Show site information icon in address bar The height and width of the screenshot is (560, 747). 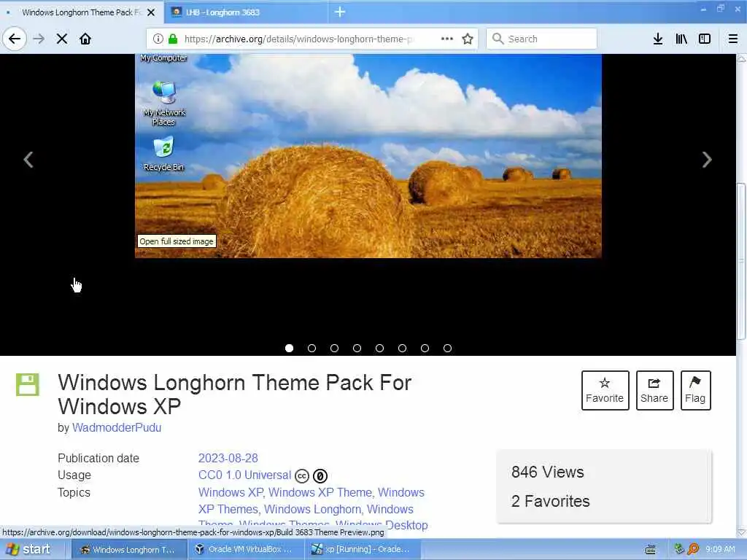158,39
